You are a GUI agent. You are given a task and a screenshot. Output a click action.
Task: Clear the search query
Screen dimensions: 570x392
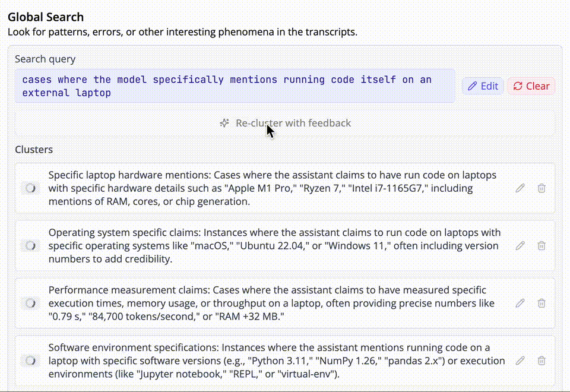[531, 86]
